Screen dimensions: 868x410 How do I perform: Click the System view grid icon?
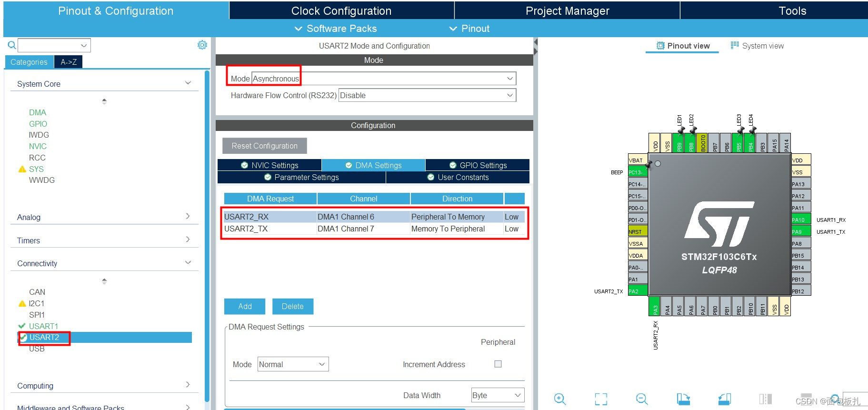click(735, 45)
